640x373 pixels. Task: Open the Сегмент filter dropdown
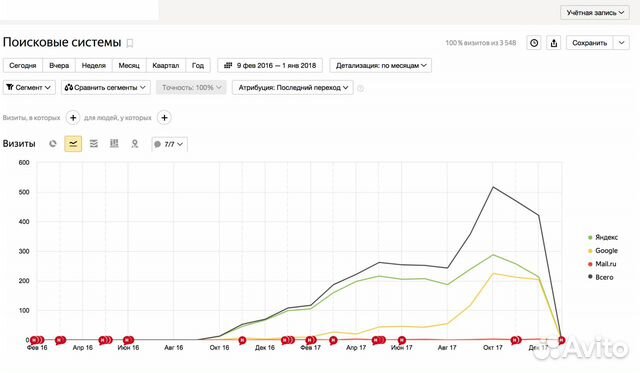(x=29, y=87)
